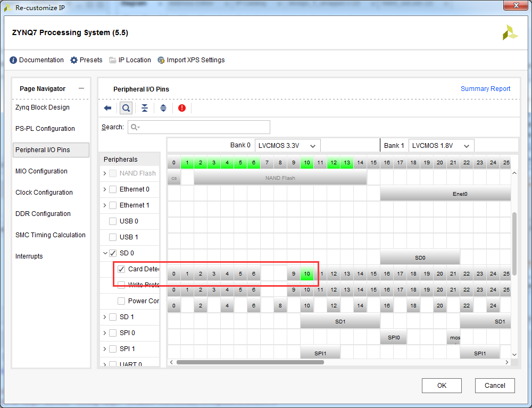Select Peripheral I/O Pins page

51,150
